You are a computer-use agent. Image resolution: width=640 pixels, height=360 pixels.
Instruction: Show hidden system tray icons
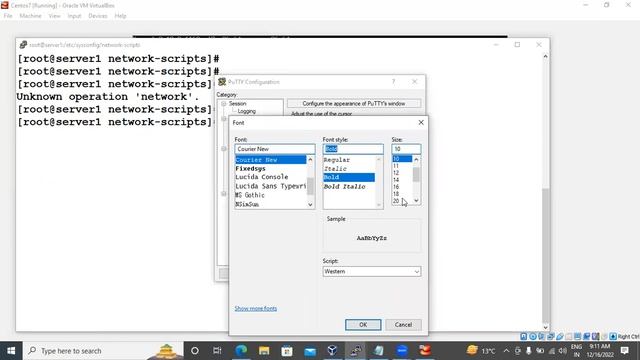pos(506,351)
